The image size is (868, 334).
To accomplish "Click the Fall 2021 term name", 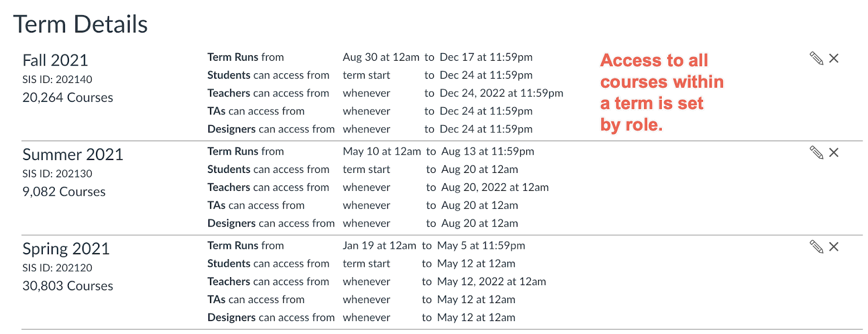I will pos(55,60).
